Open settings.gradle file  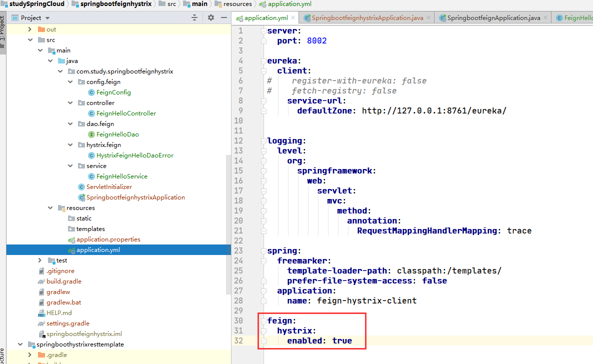67,323
